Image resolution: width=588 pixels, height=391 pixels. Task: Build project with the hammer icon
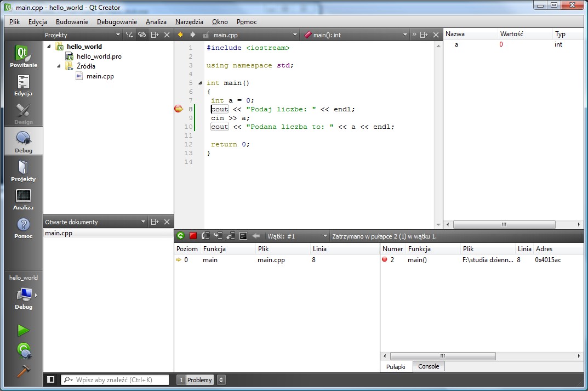click(x=23, y=371)
